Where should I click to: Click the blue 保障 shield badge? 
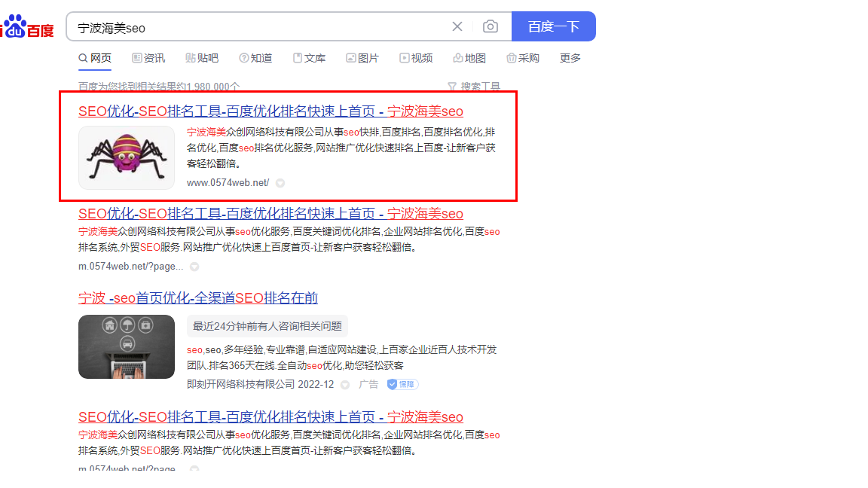tap(402, 384)
